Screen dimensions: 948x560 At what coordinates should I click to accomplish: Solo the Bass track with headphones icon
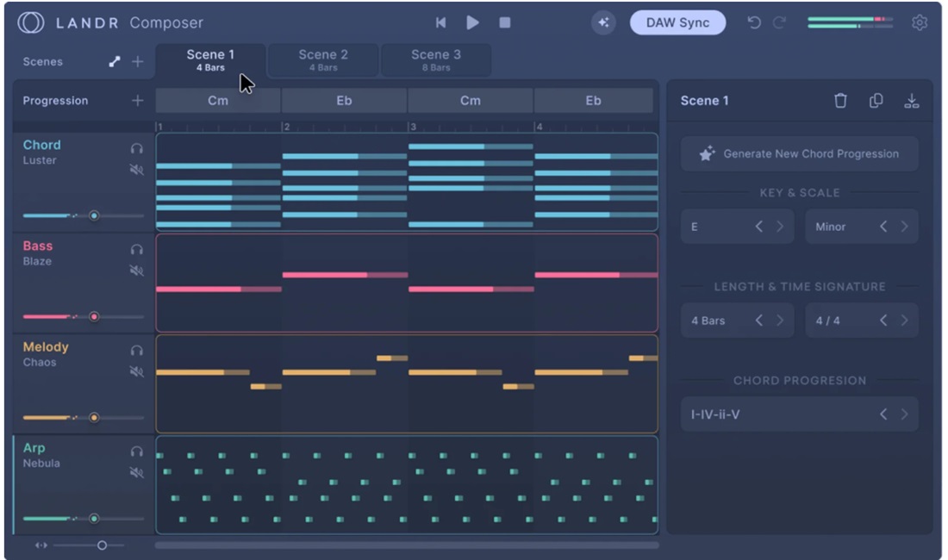pos(137,250)
